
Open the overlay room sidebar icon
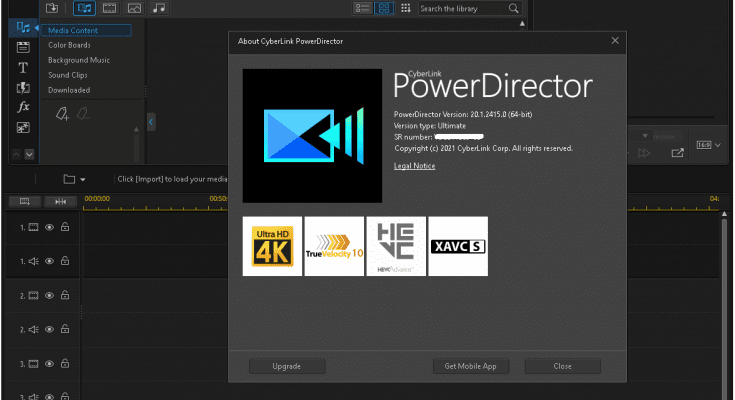(x=23, y=128)
